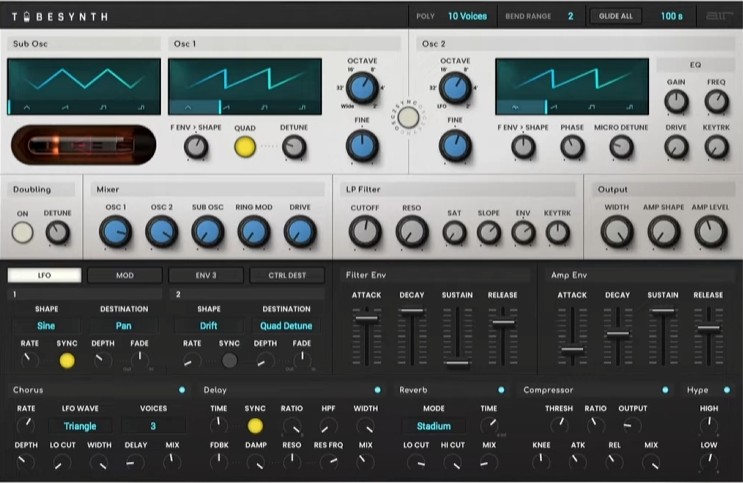Open Reverb MODE dropdown showing Stadium
The height and width of the screenshot is (483, 743).
434,426
